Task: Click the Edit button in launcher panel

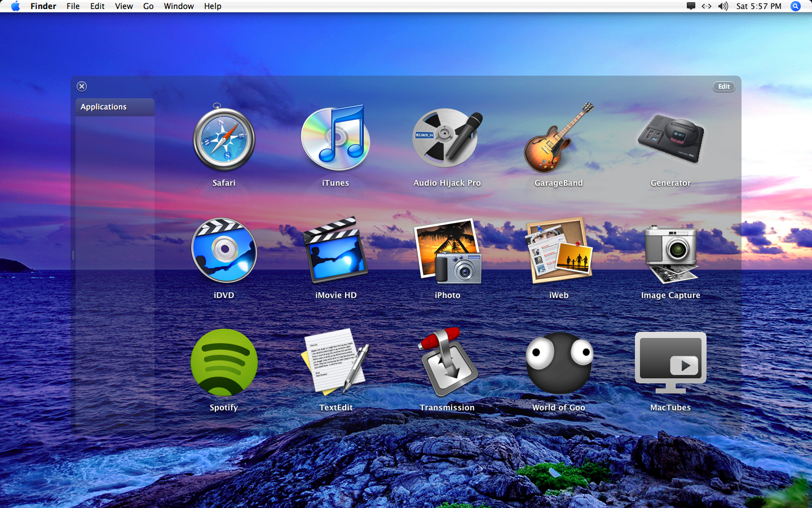Action: (x=724, y=86)
